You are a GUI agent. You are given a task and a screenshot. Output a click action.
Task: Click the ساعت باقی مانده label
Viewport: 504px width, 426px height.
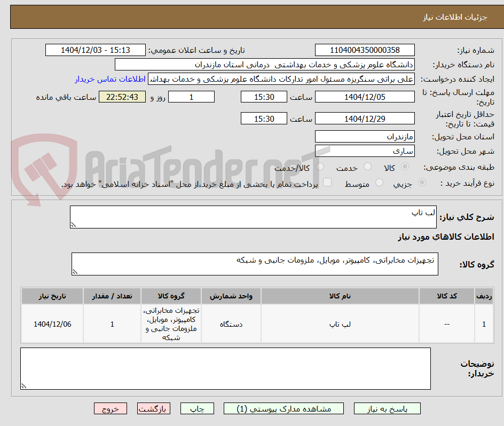click(x=66, y=97)
